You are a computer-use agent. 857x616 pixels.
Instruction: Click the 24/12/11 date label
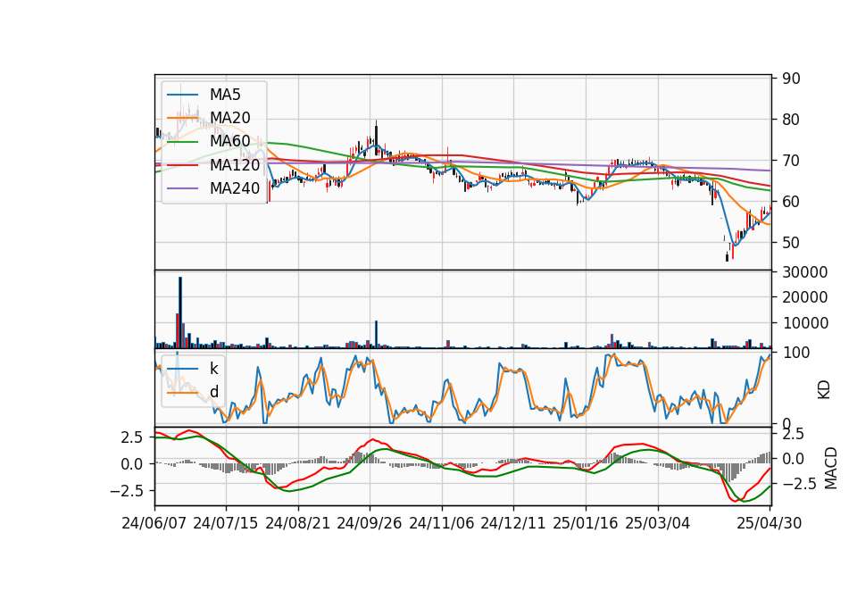(x=513, y=523)
